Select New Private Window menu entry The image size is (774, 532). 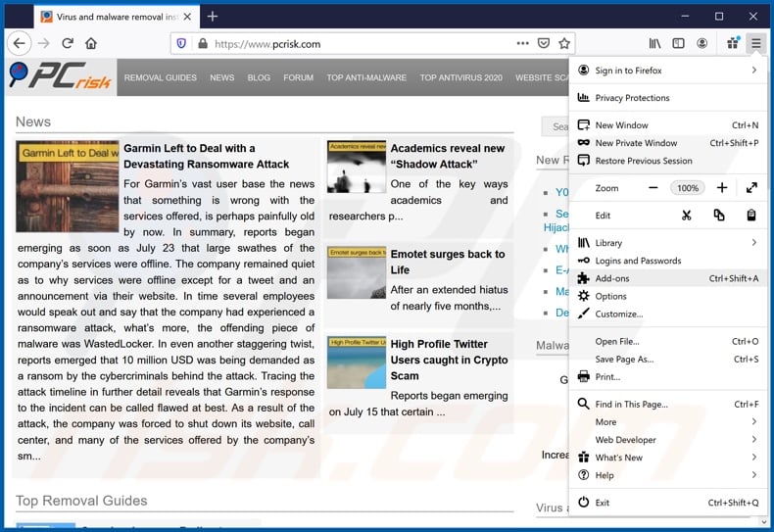click(636, 143)
